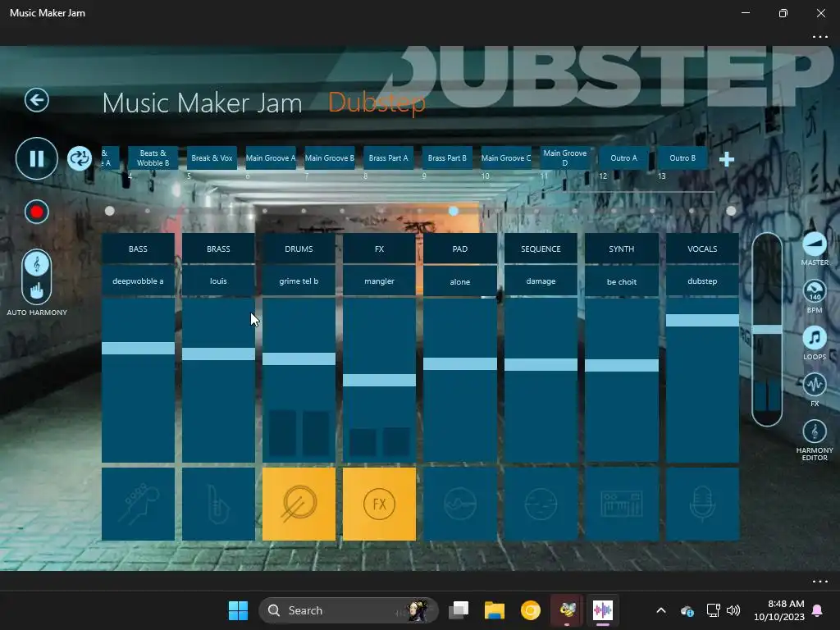Open File Explorer from the taskbar

click(x=495, y=610)
